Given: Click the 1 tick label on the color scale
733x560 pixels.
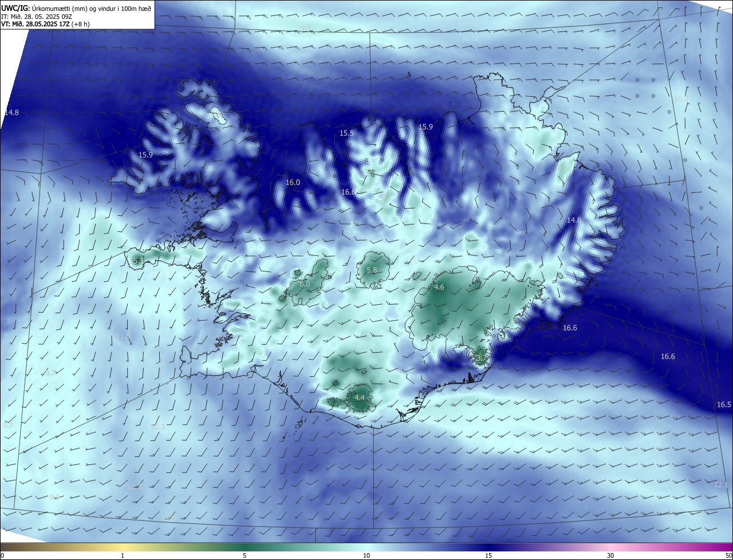Looking at the screenshot, I should [123, 555].
